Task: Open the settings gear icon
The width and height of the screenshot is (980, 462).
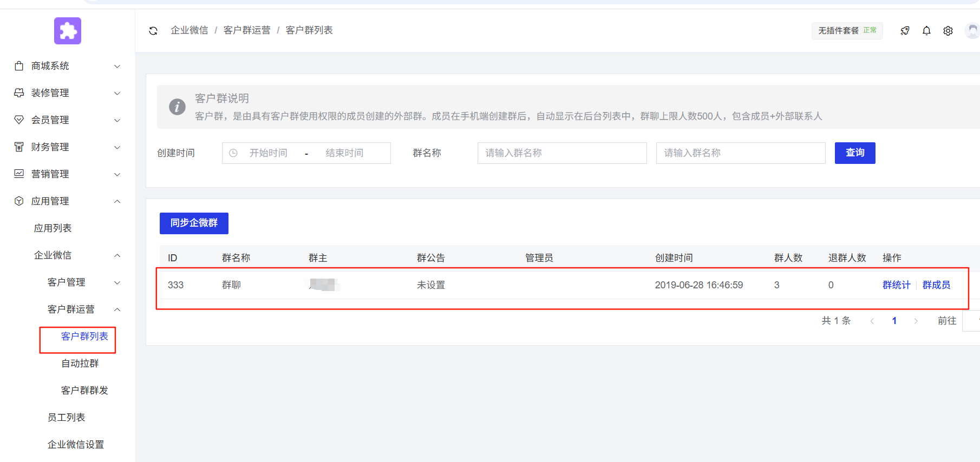Action: click(x=948, y=31)
